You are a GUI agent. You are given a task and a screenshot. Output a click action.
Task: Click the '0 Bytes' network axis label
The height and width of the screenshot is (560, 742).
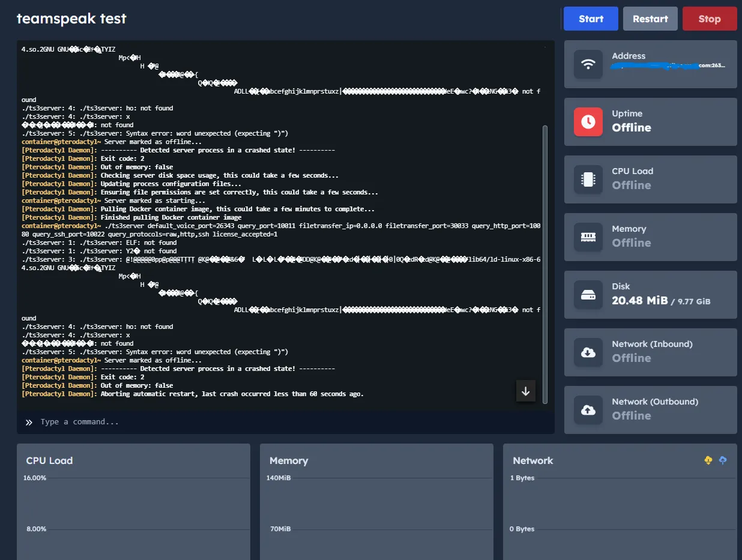point(522,529)
